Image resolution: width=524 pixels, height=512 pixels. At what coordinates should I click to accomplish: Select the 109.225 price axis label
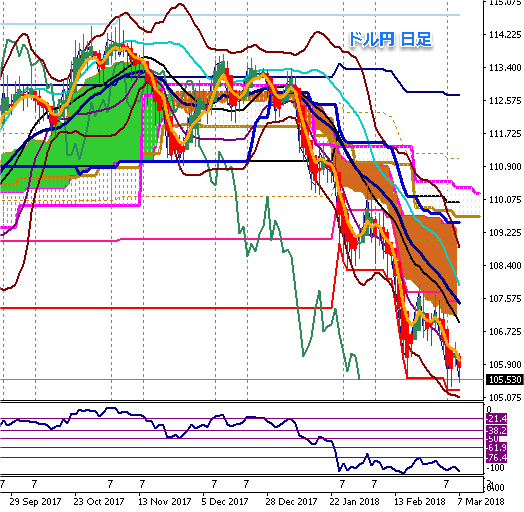(x=505, y=233)
